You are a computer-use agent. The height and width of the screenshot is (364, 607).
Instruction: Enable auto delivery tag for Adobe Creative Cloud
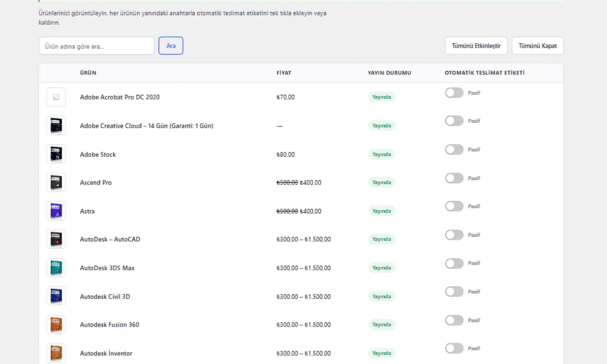tap(454, 121)
